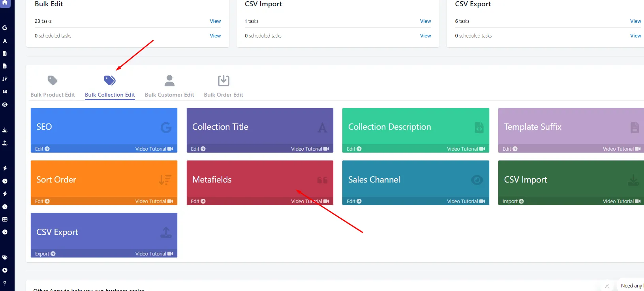View scheduled tasks under Bulk Edit
This screenshot has width=644, height=291.
(x=215, y=35)
